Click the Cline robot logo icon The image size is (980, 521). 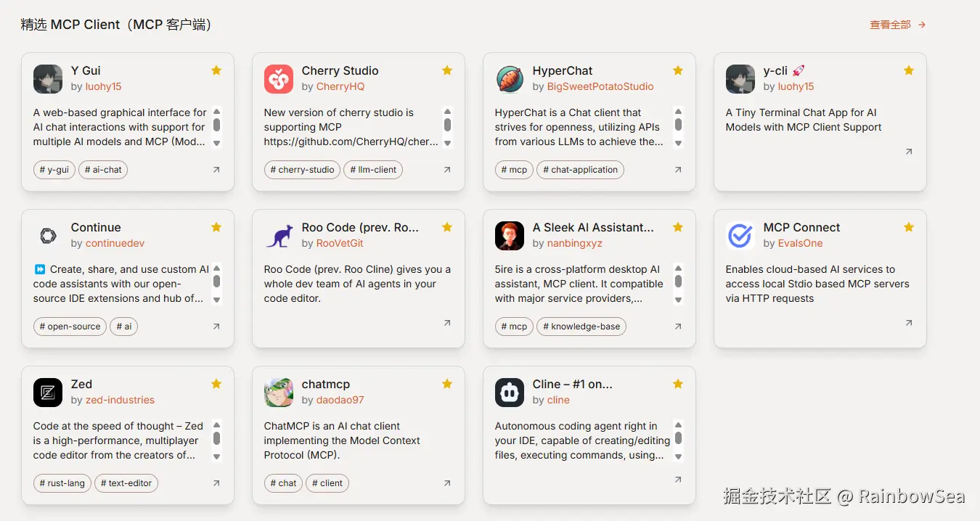coord(510,393)
